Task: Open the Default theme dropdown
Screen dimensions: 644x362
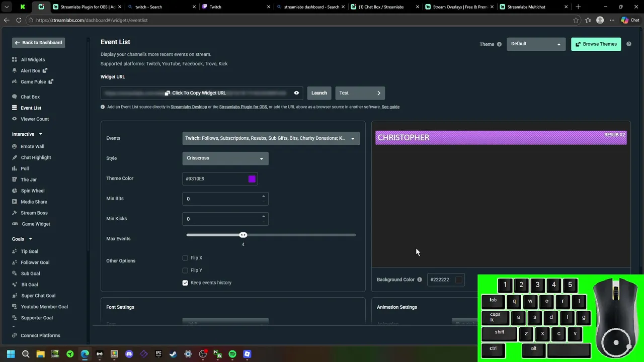Action: [536, 44]
